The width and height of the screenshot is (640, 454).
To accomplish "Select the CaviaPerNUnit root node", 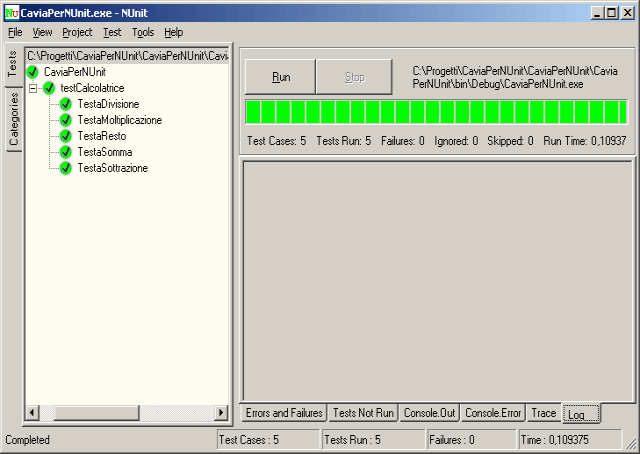I will click(75, 72).
